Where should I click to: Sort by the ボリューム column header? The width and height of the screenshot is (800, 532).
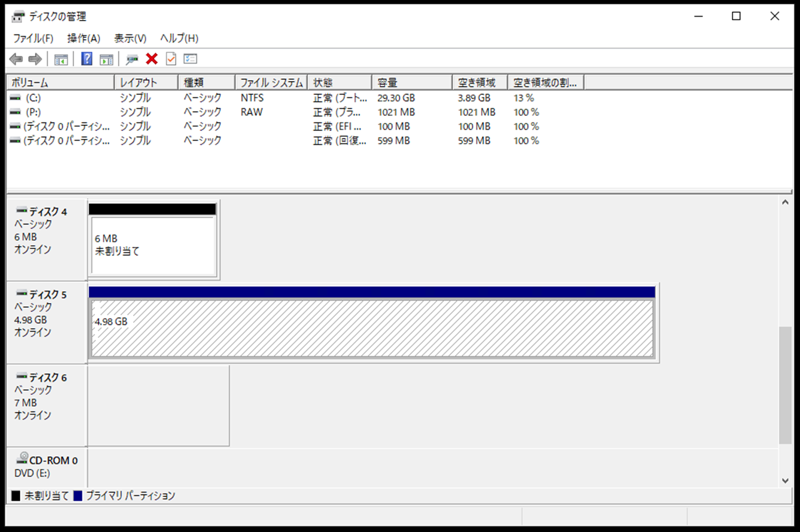point(61,83)
